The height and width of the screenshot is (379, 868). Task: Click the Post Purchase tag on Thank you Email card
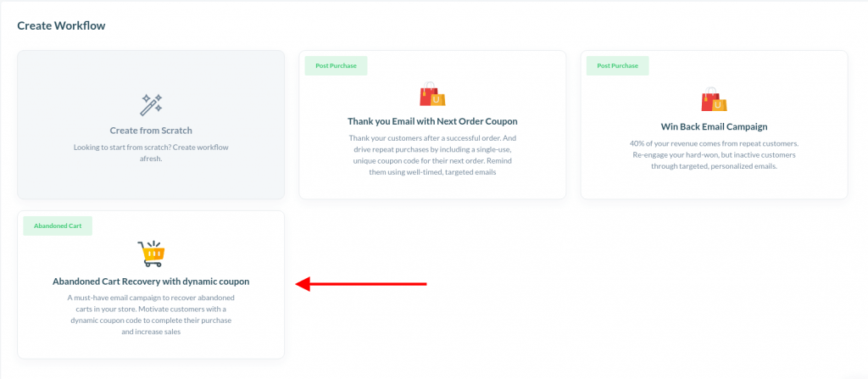[336, 65]
